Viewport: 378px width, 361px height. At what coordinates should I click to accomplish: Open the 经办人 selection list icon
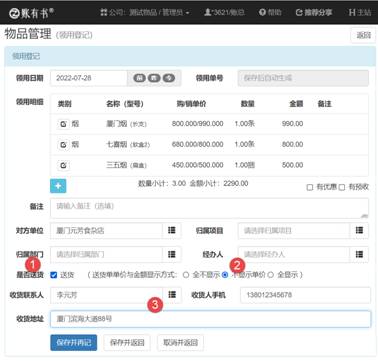click(359, 254)
